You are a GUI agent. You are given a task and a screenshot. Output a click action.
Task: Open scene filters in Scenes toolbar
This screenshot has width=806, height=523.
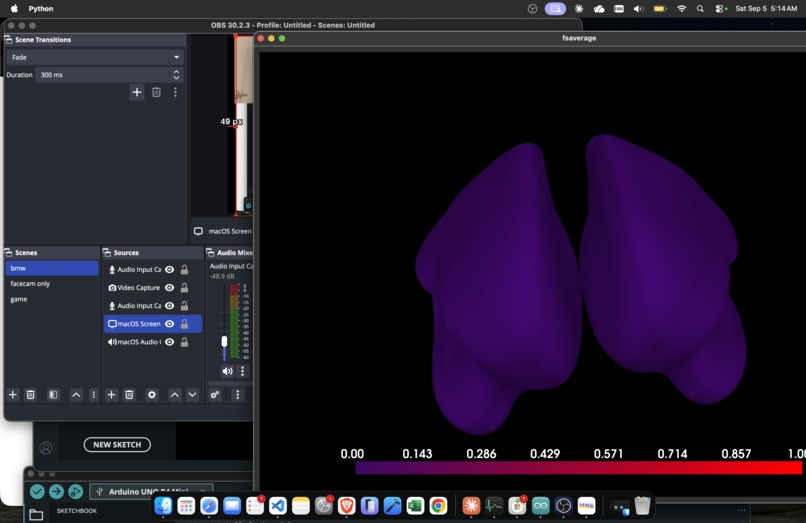(x=53, y=394)
